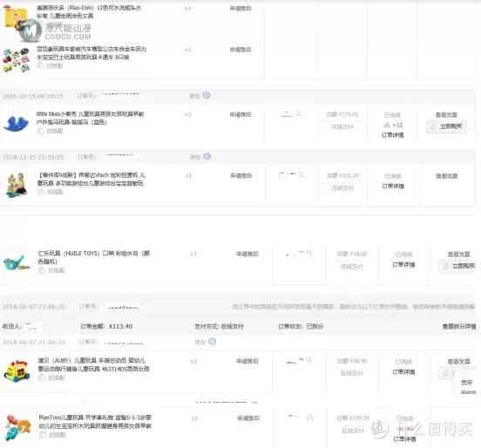Screen dimensions: 481x448
Task: Open JD chat icon for 2018-10-19 order
Action: pyautogui.click(x=207, y=95)
